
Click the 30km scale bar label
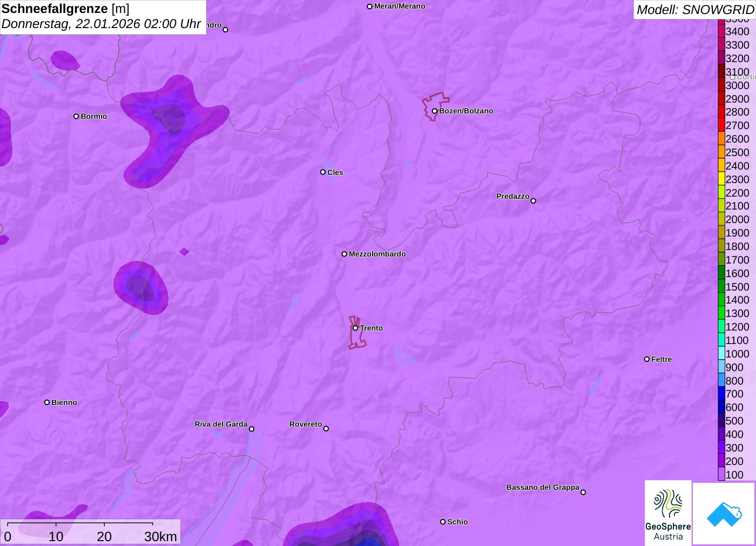pyautogui.click(x=160, y=536)
